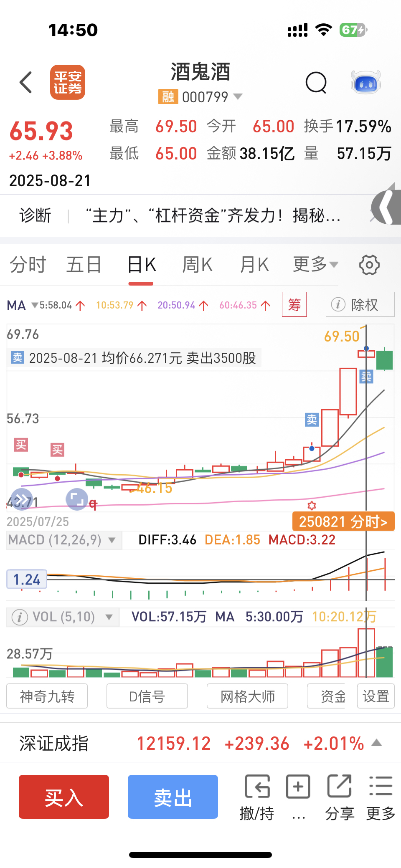401x868 pixels.
Task: Switch to 五日 tab
Action: 84,265
